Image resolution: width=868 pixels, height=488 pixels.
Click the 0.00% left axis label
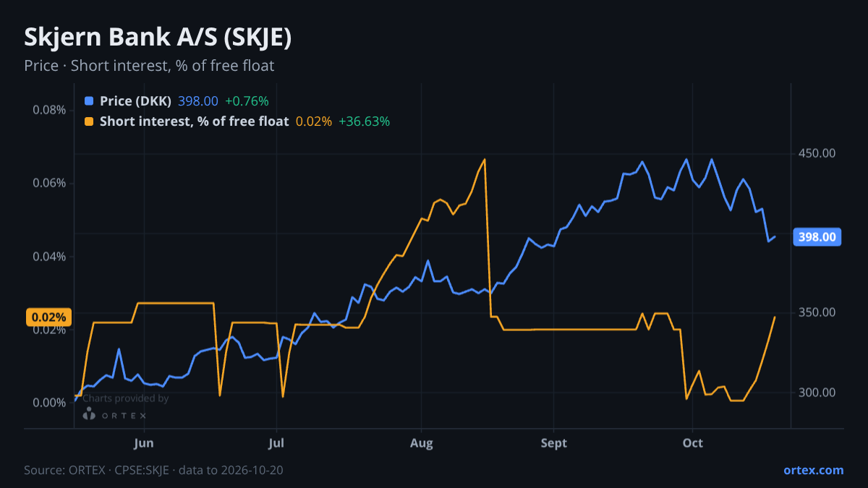[49, 403]
